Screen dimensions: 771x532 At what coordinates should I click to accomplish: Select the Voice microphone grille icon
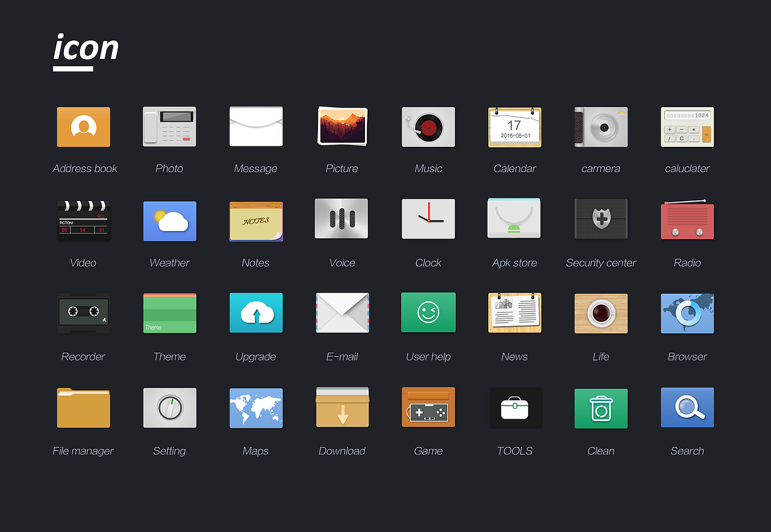click(x=342, y=218)
